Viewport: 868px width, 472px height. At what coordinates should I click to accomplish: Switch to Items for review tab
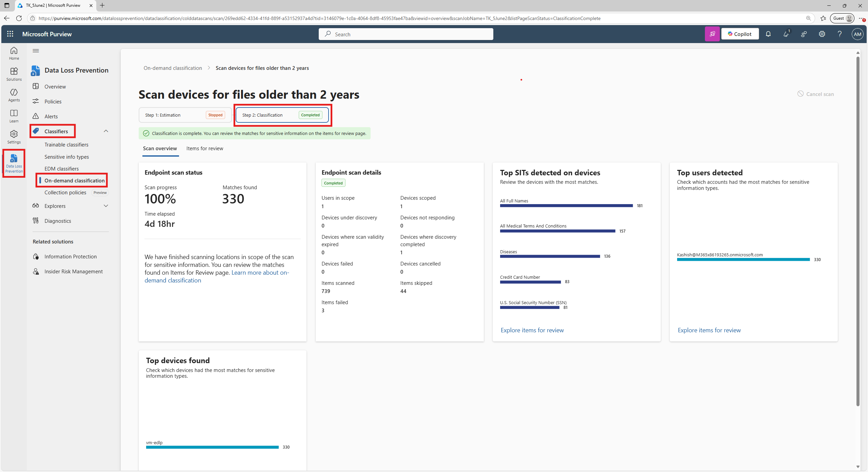pos(205,149)
